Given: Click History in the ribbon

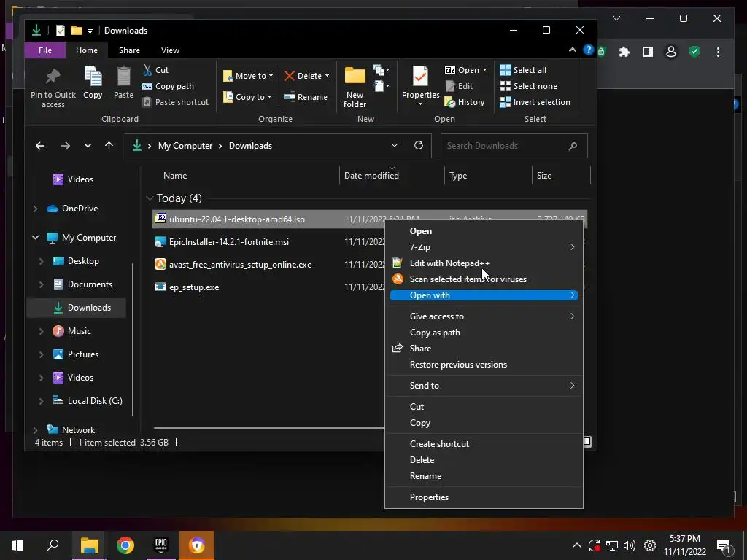Looking at the screenshot, I should 465,102.
